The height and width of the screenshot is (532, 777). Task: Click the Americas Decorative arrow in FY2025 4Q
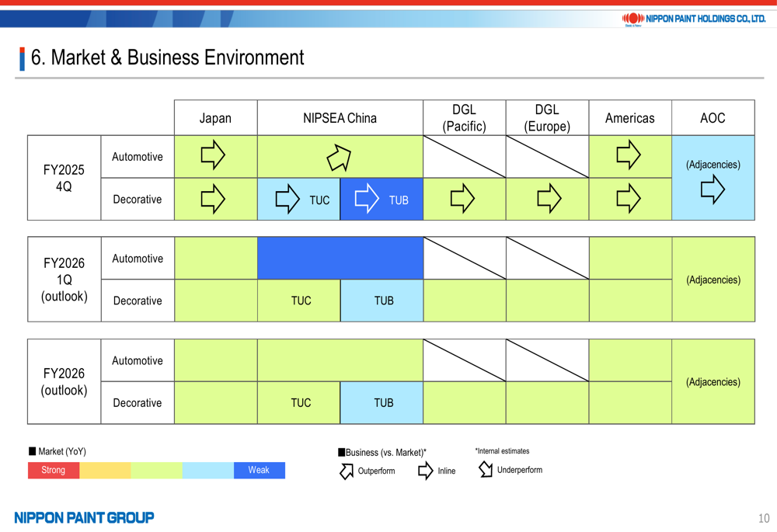point(629,198)
